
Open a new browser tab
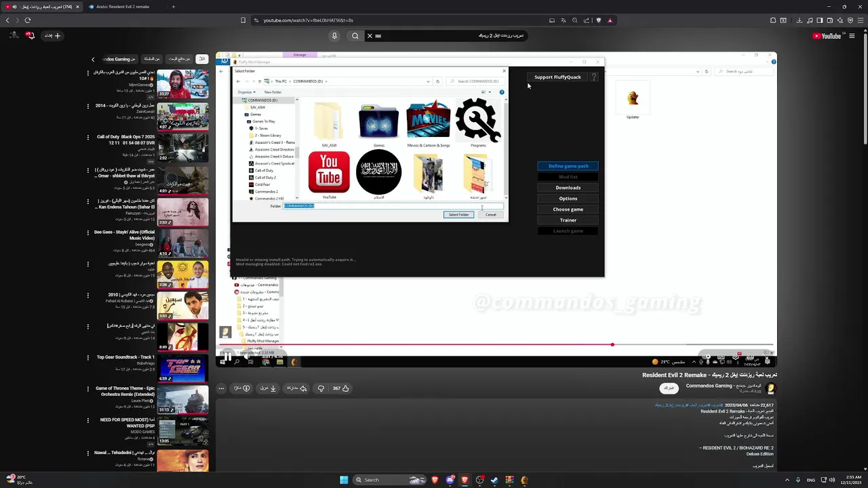(x=173, y=7)
